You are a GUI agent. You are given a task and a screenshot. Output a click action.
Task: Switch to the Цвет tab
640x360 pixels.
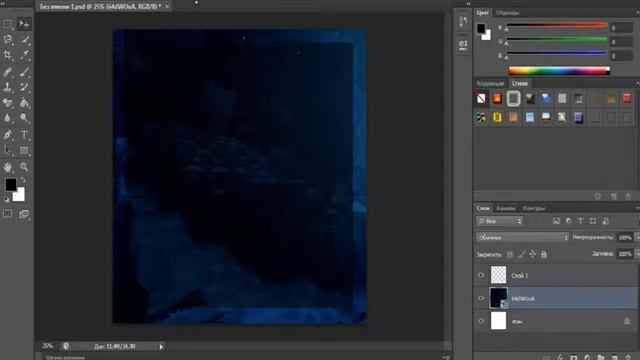click(x=482, y=13)
